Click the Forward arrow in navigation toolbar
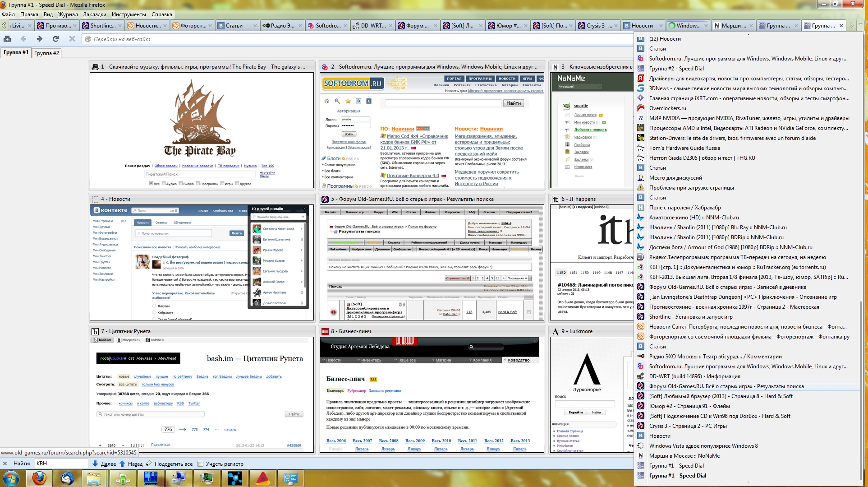Image resolution: width=868 pixels, height=487 pixels. pos(40,39)
